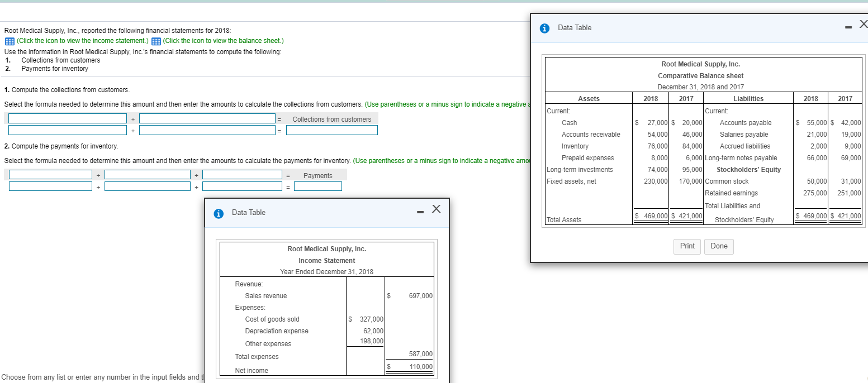This screenshot has height=383, width=868.
Task: Click the 'Sales revenue' label
Action: (266, 296)
